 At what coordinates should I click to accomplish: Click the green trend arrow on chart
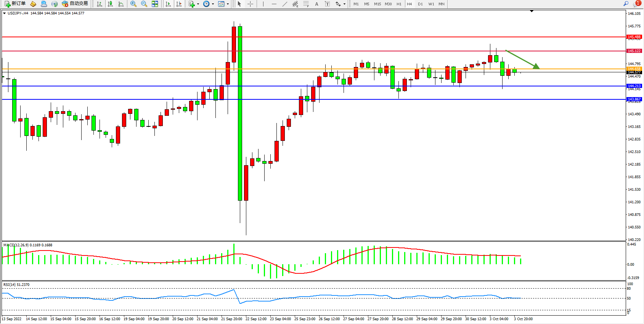pyautogui.click(x=522, y=59)
